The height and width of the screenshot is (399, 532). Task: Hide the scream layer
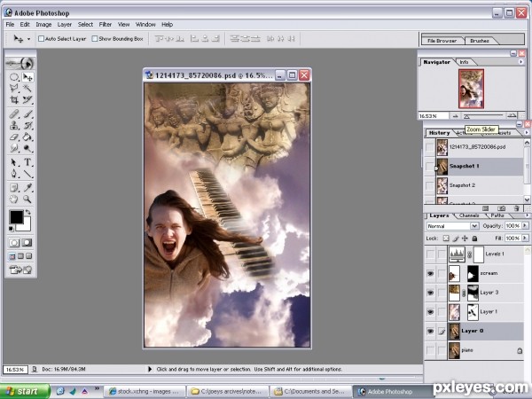click(430, 273)
